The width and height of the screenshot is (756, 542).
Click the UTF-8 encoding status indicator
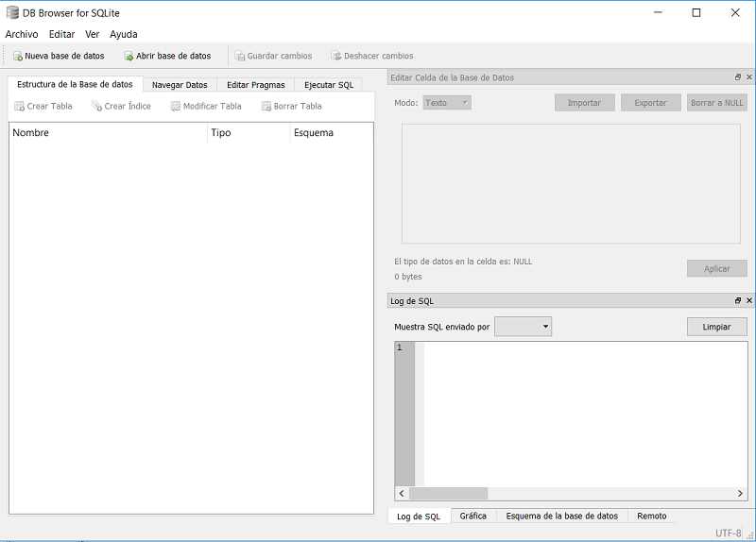click(x=728, y=533)
